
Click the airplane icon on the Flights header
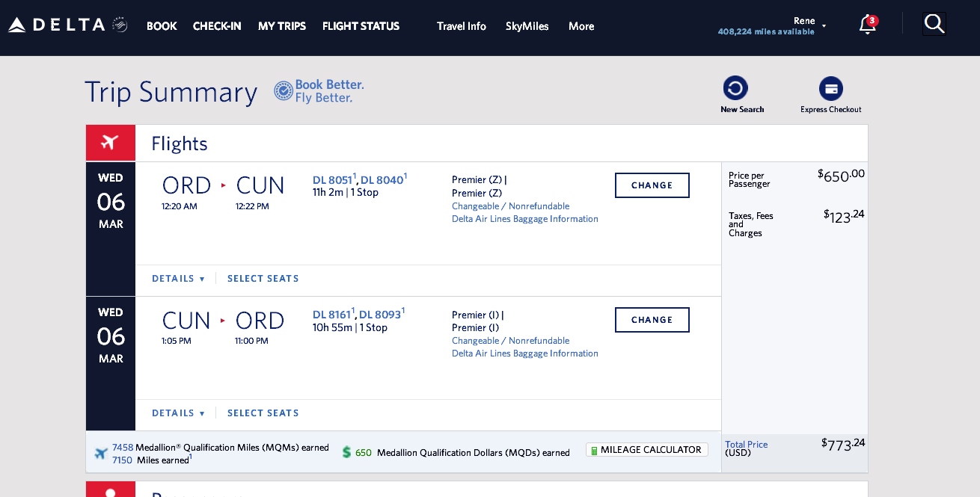[110, 142]
